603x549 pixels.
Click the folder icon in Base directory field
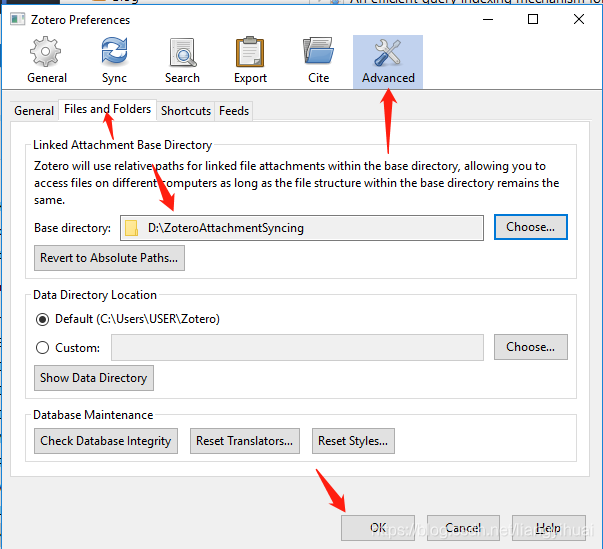tap(132, 228)
